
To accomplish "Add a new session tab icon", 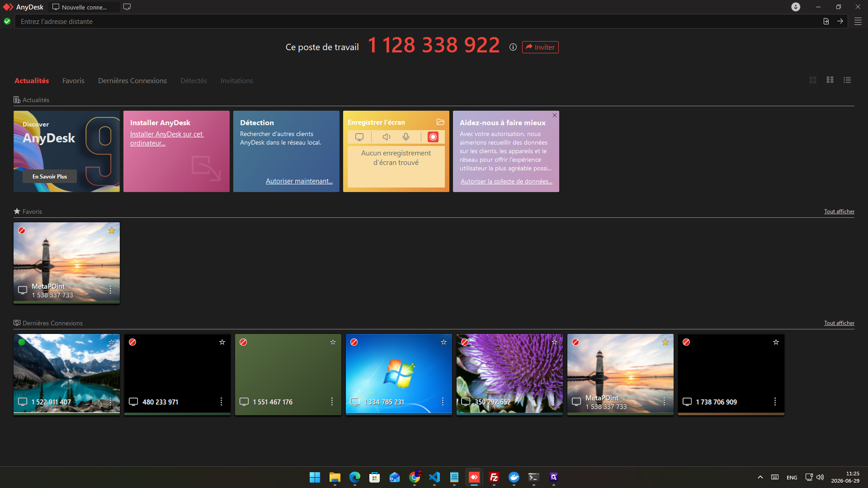I will [127, 7].
